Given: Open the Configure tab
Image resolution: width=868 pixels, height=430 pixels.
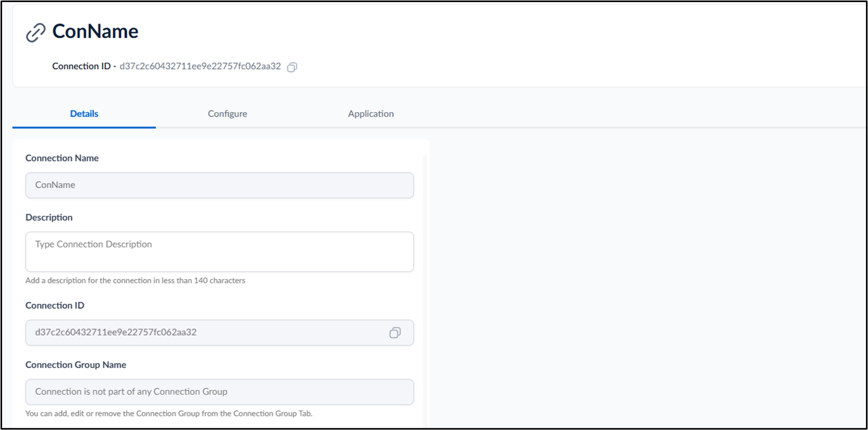Looking at the screenshot, I should point(227,114).
